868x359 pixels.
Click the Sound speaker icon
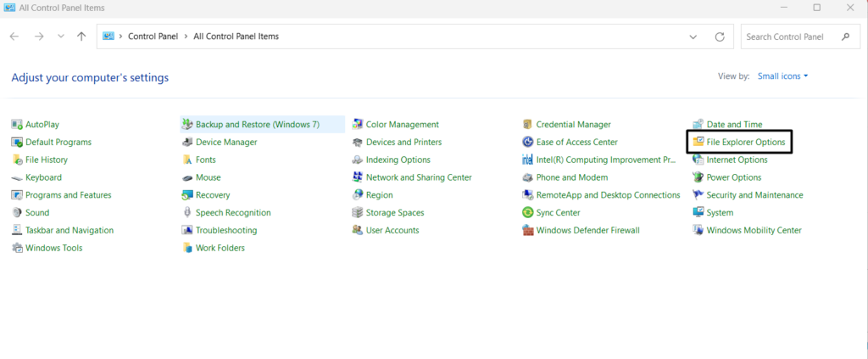[17, 213]
